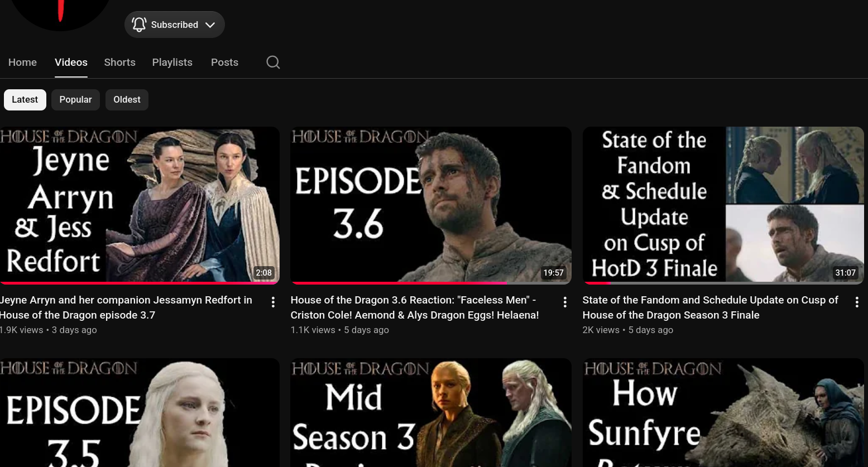Click the '2K views • 5 days ago' text

pyautogui.click(x=628, y=330)
